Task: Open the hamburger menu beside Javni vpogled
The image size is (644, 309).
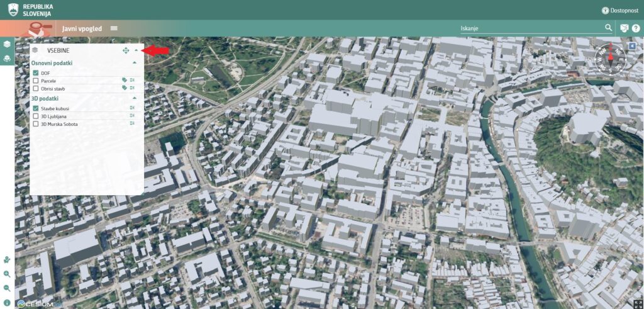Action: [x=114, y=28]
